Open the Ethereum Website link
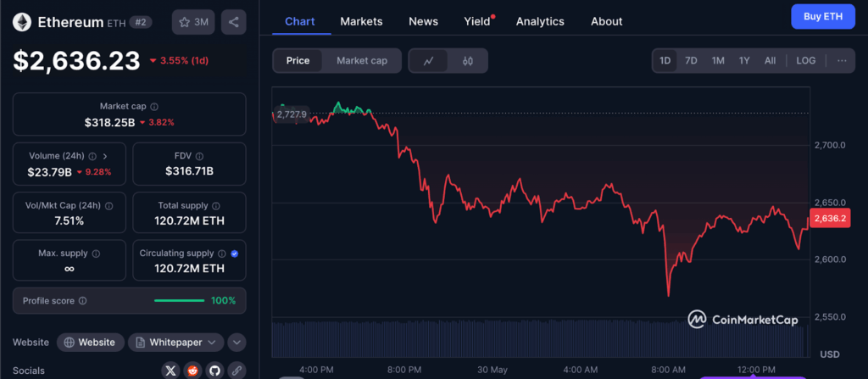868x379 pixels. pyautogui.click(x=89, y=343)
